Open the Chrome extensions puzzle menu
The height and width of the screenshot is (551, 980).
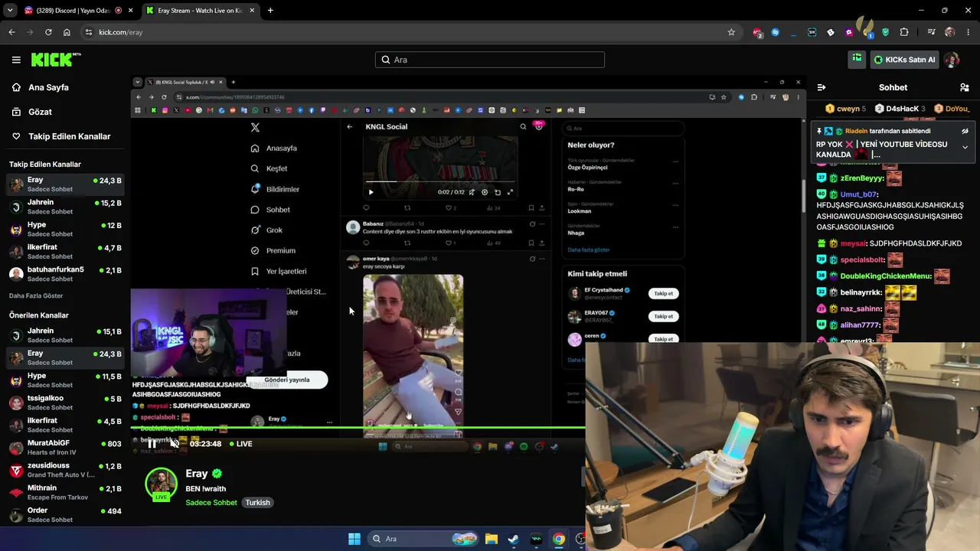pyautogui.click(x=904, y=32)
